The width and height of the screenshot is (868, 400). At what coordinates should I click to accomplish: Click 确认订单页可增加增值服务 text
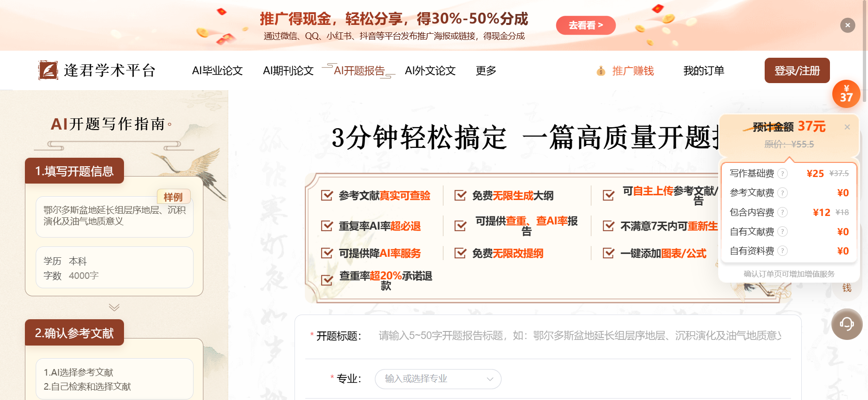pyautogui.click(x=789, y=274)
